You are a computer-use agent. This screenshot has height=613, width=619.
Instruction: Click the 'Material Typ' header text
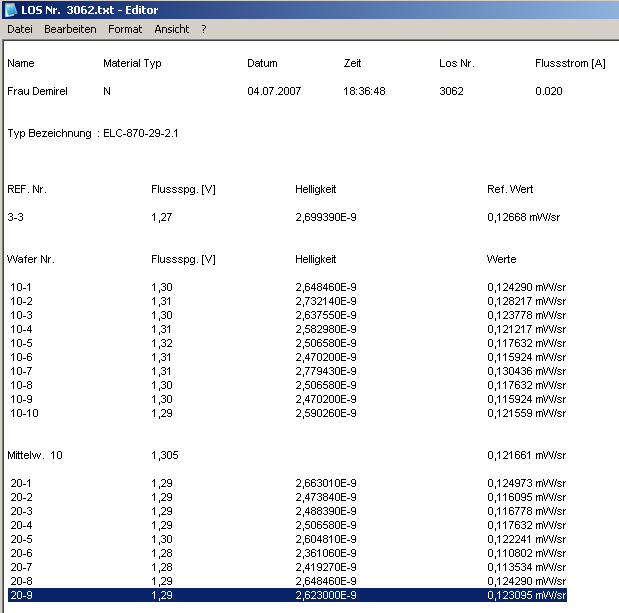132,63
